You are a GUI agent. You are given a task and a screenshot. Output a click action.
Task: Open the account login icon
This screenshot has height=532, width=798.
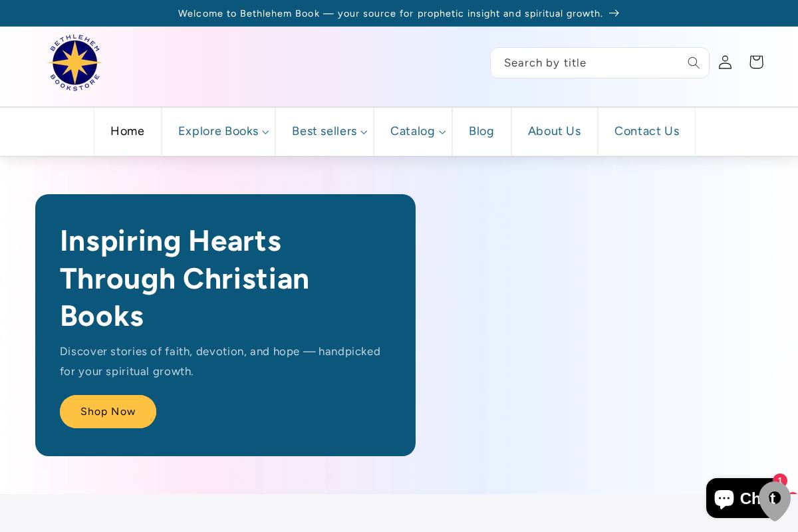pos(725,62)
